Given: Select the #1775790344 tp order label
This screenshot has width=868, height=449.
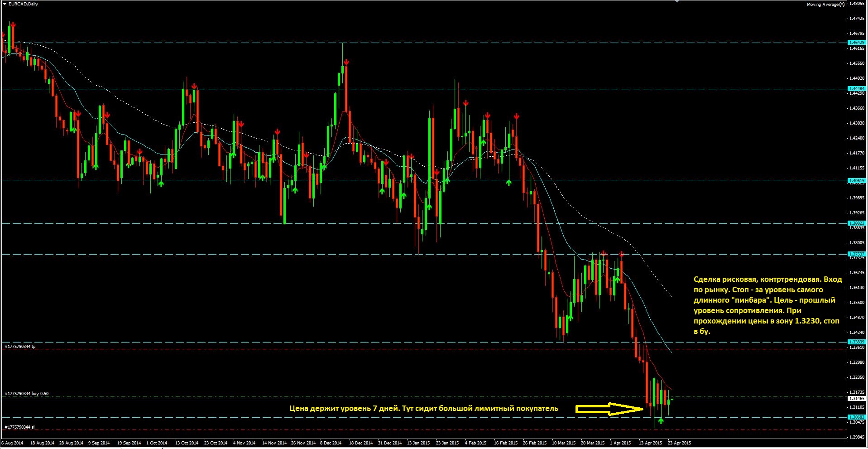Looking at the screenshot, I should click(x=20, y=347).
